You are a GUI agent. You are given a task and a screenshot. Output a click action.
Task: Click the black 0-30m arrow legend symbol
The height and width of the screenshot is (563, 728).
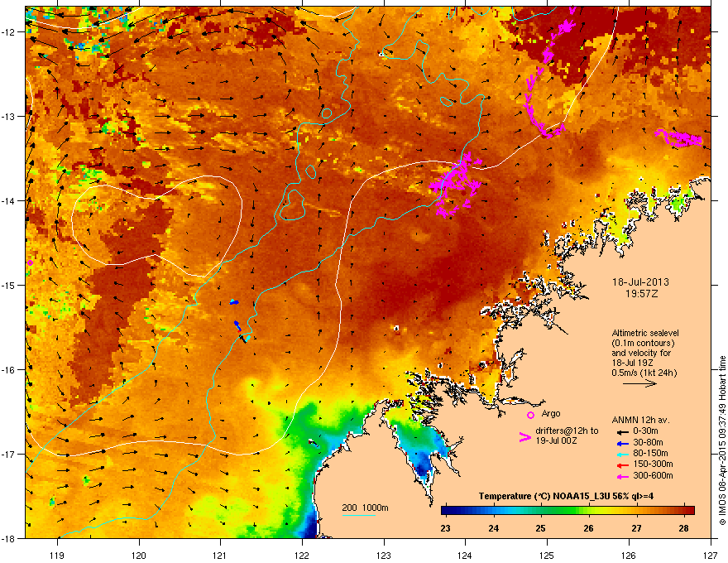pos(622,431)
